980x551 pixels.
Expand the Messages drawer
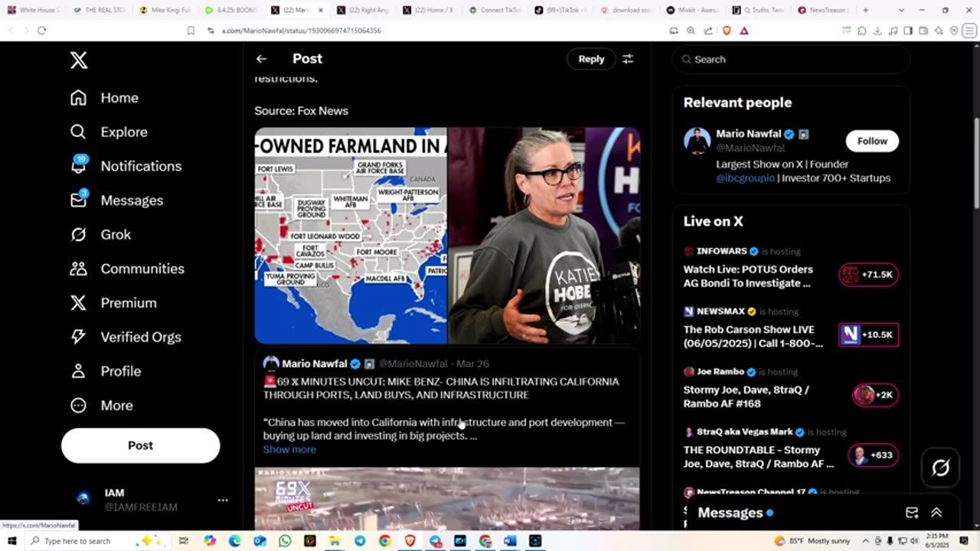936,513
